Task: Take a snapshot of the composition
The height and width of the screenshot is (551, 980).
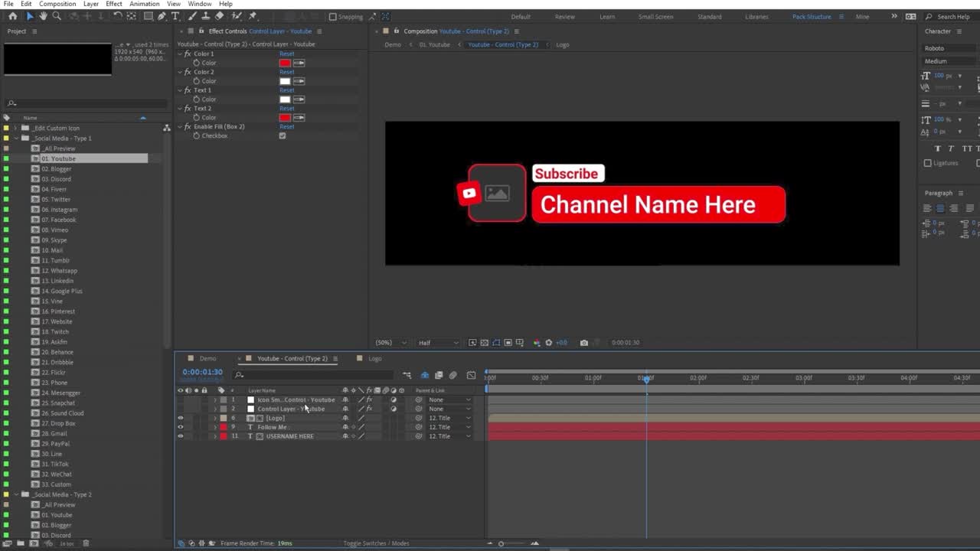Action: 584,342
